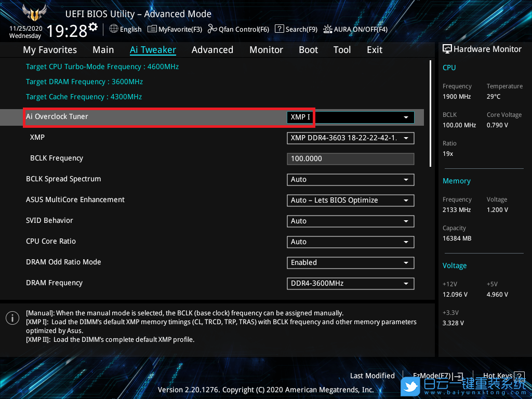Switch to the Advanced tab
This screenshot has height=399, width=532.
click(212, 50)
